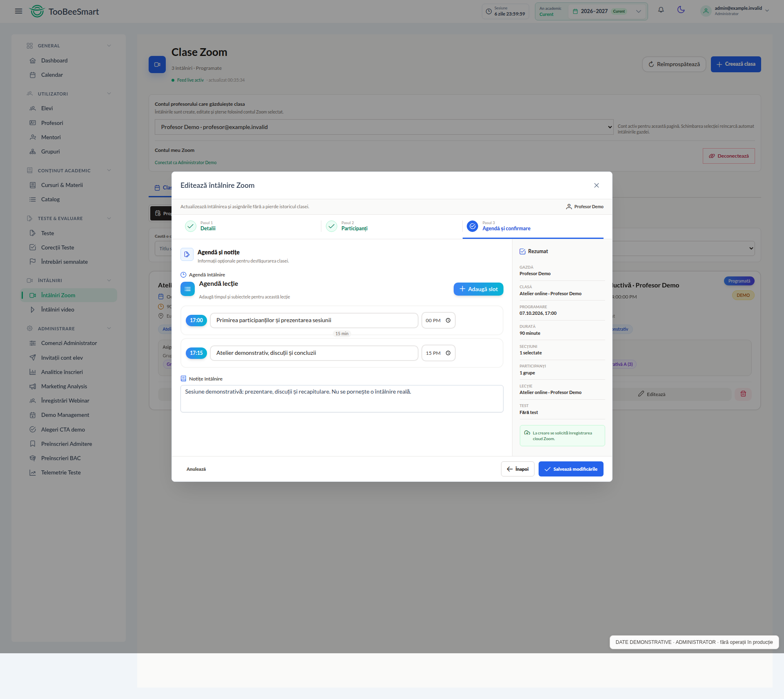This screenshot has height=699, width=784.
Task: Open the Profesor Demo host account dropdown
Action: [x=384, y=127]
